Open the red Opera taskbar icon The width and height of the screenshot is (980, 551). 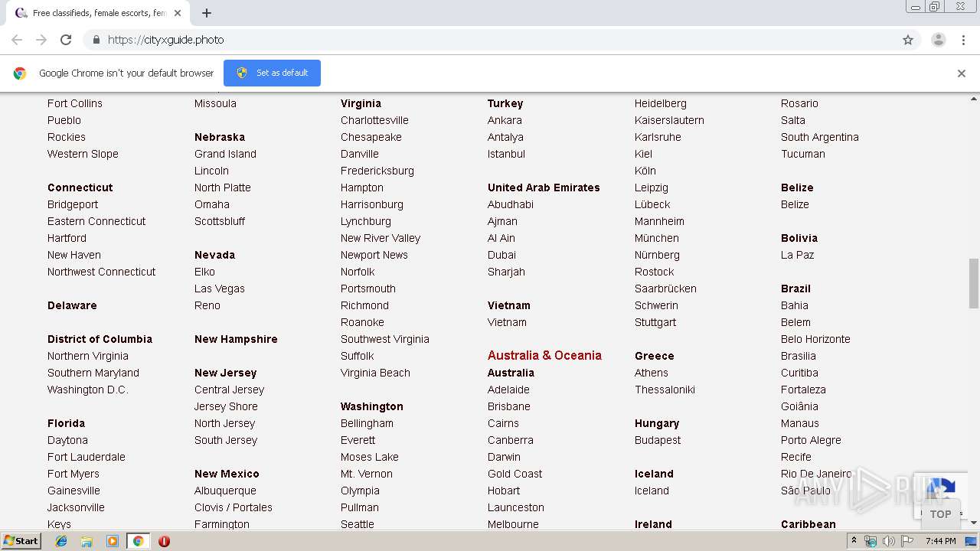pyautogui.click(x=164, y=541)
